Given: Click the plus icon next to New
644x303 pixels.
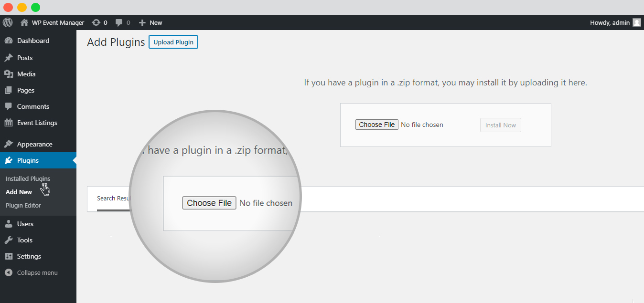Looking at the screenshot, I should coord(142,22).
